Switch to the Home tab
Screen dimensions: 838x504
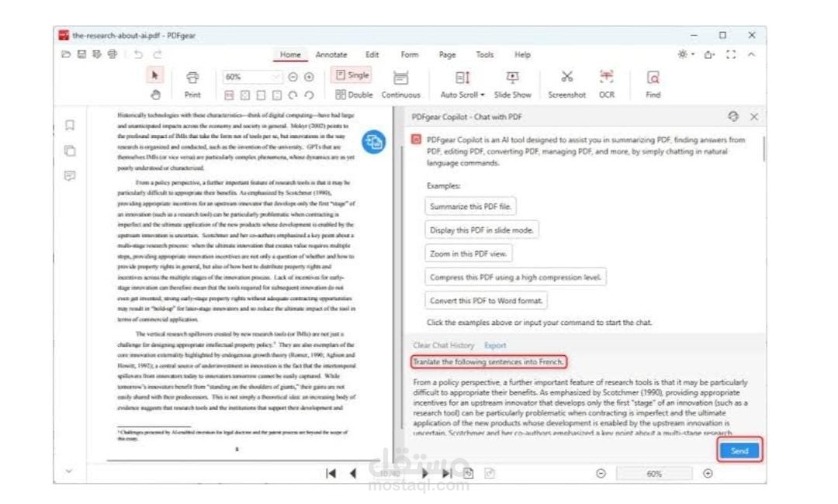tap(290, 54)
